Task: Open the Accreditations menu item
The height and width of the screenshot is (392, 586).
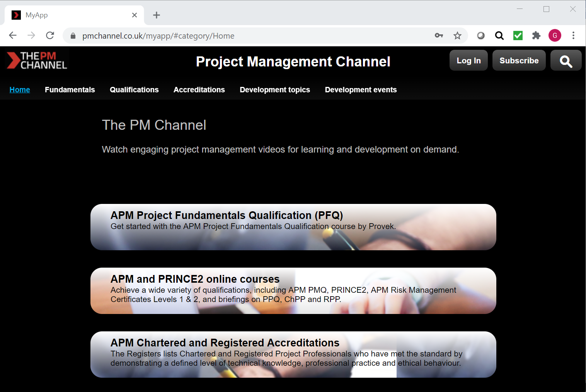Action: [199, 90]
